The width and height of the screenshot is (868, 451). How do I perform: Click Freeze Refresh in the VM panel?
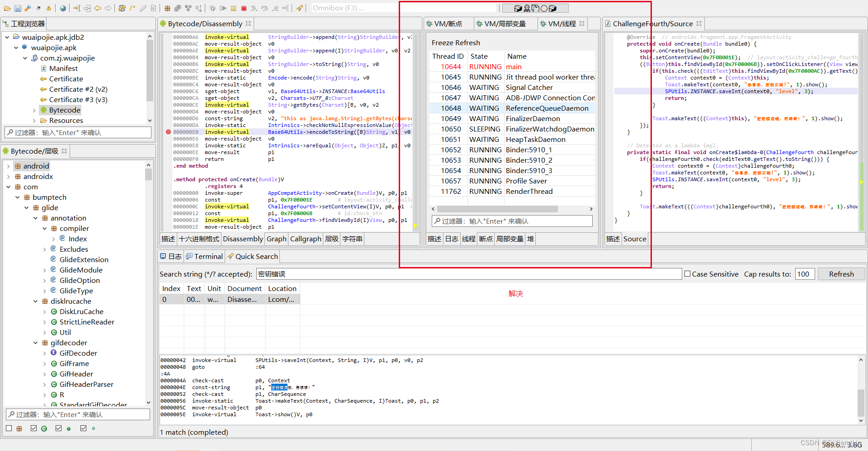(455, 42)
